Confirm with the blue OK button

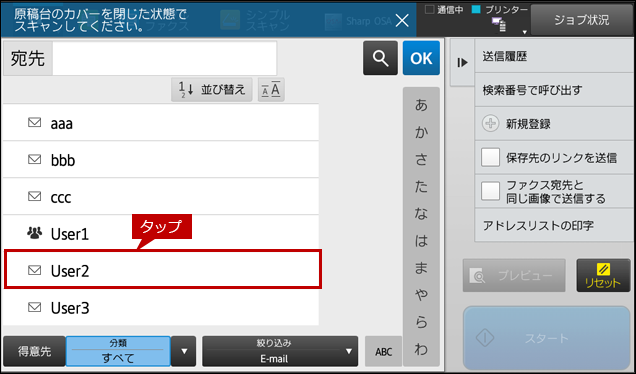[x=421, y=58]
